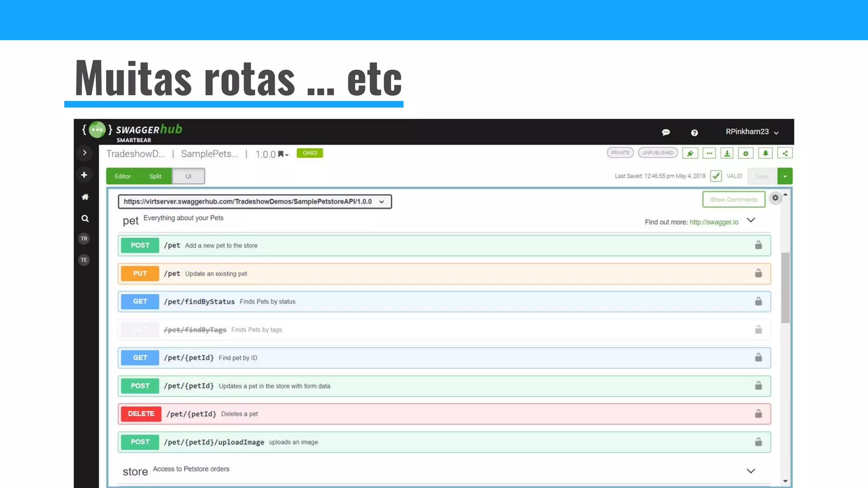Toggle the UNPUBLISHED status badge
The width and height of the screenshot is (868, 488).
(658, 152)
